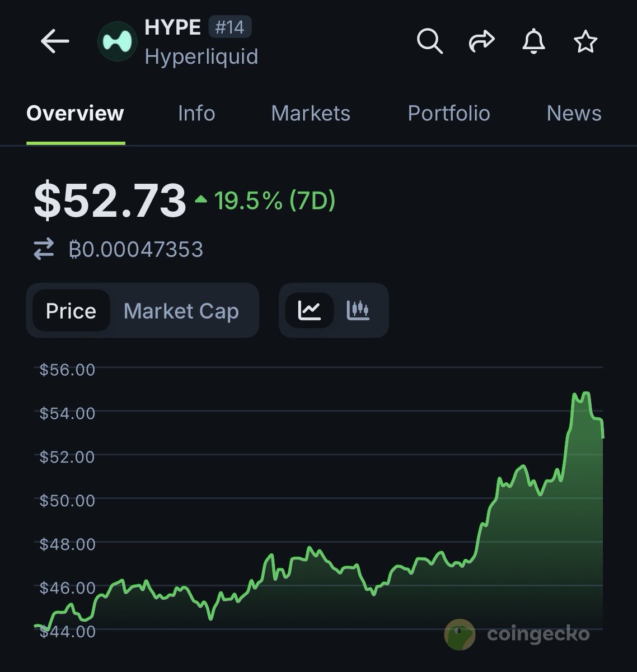Open the News tab

click(x=574, y=113)
